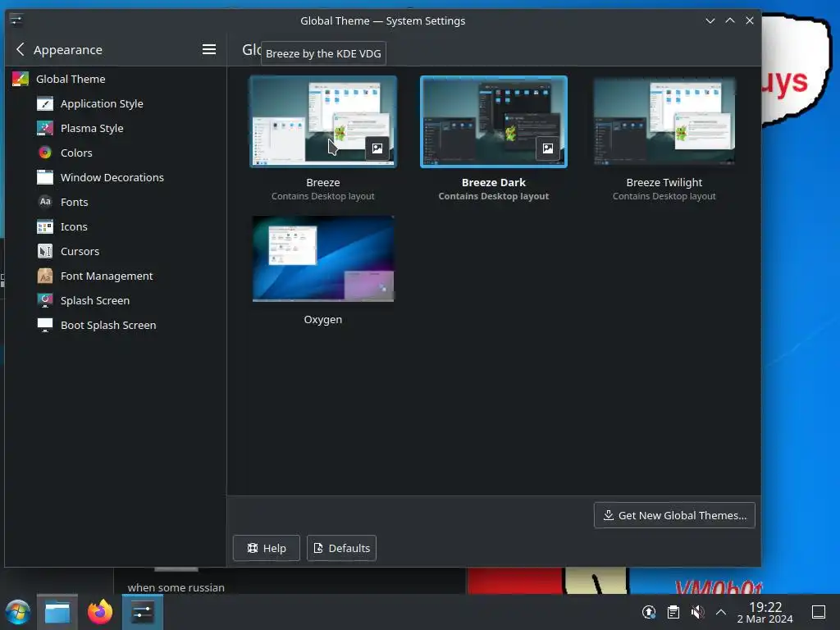The image size is (840, 630).
Task: Click the Breeze Twilight name label
Action: click(x=664, y=183)
